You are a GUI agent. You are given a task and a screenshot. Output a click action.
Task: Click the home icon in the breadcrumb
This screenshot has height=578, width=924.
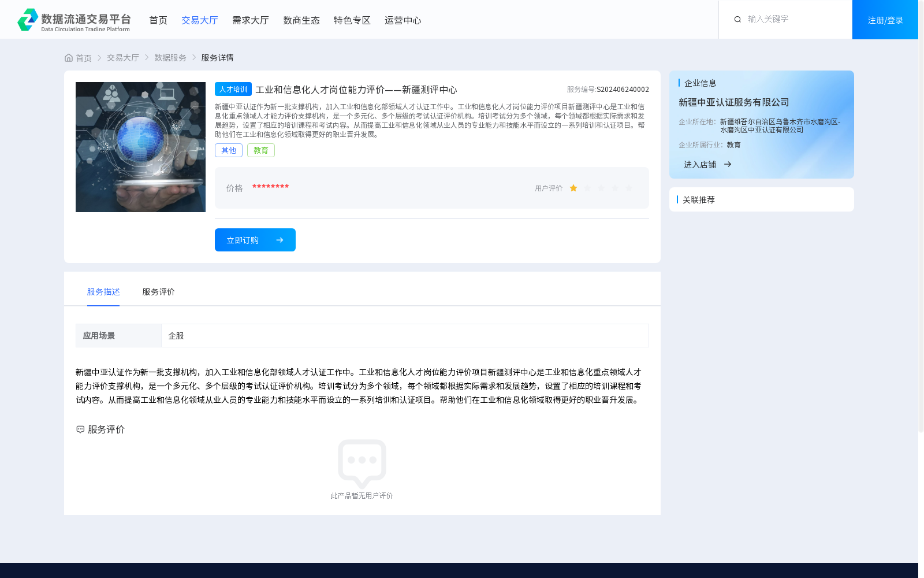[x=69, y=58]
